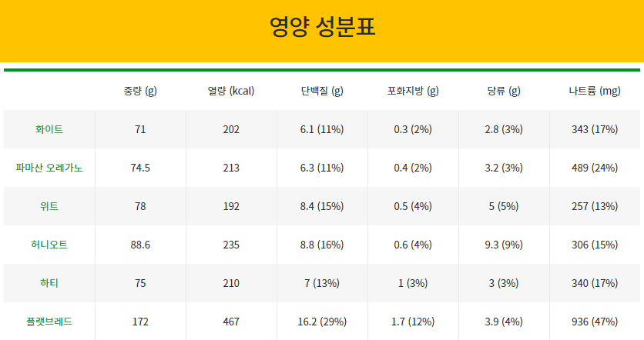Click 허니오트 weight value 88.6
Viewport: 644px width, 340px height.
tap(140, 245)
